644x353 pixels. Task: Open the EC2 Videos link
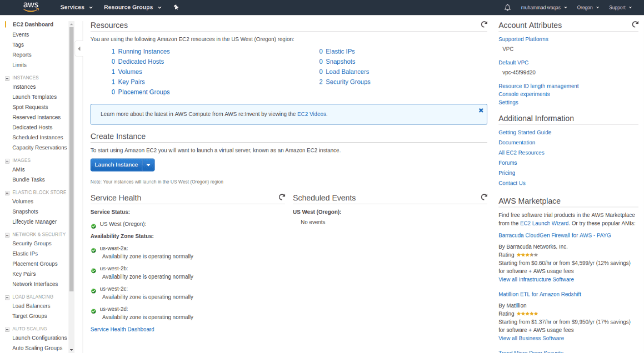point(312,114)
